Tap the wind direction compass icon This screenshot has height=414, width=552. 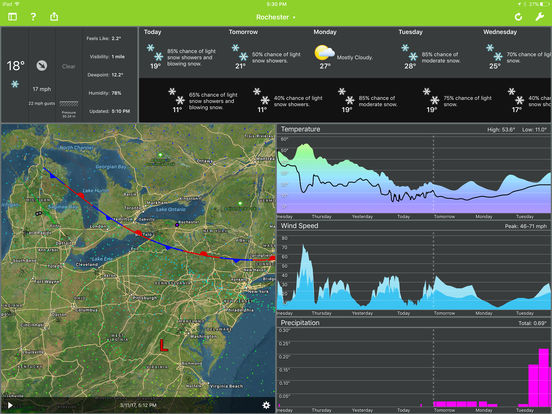(42, 65)
